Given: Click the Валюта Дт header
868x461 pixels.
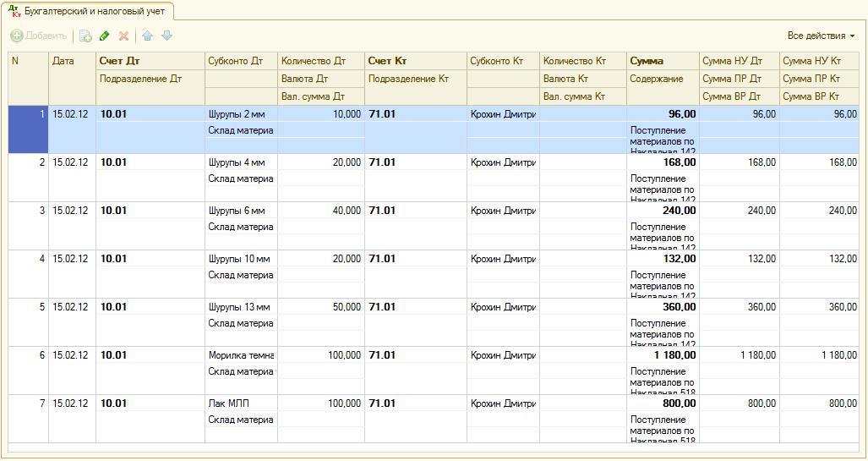Looking at the screenshot, I should click(321, 79).
